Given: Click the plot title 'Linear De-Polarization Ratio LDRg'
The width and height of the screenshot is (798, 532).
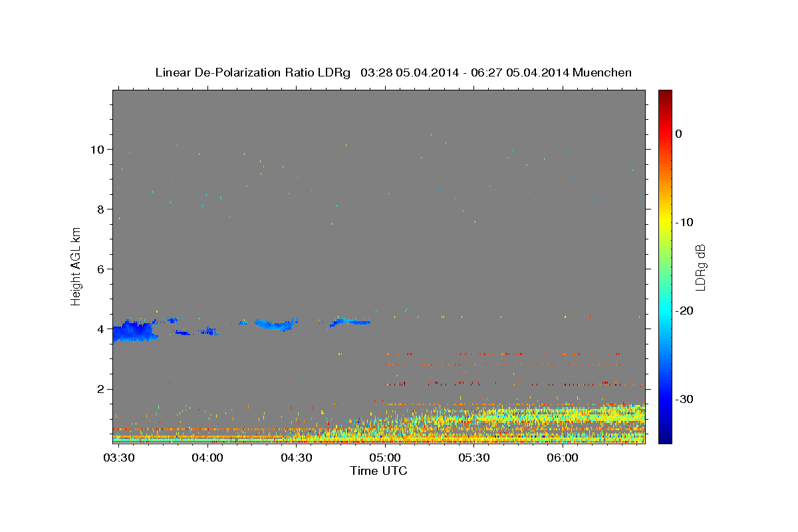Looking at the screenshot, I should 252,72.
